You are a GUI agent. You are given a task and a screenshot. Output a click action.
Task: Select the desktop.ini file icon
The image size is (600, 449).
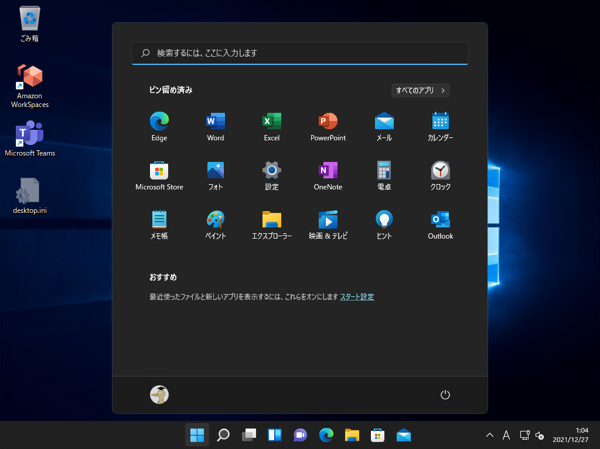click(x=30, y=196)
